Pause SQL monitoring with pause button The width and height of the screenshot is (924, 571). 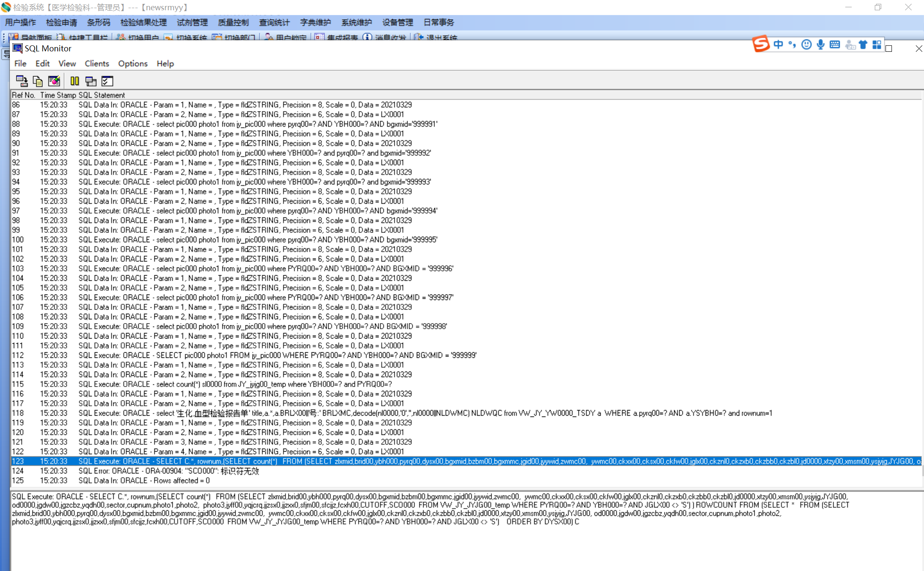pos(75,81)
